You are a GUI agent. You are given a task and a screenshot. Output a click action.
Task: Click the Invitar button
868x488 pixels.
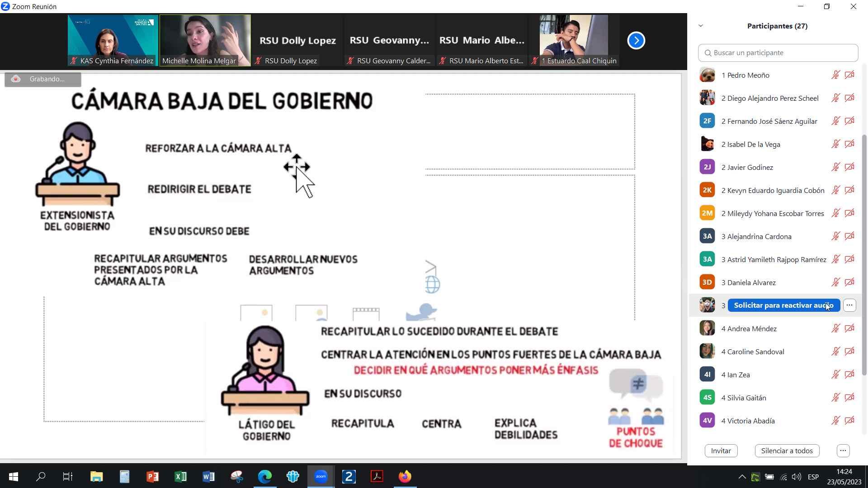721,450
